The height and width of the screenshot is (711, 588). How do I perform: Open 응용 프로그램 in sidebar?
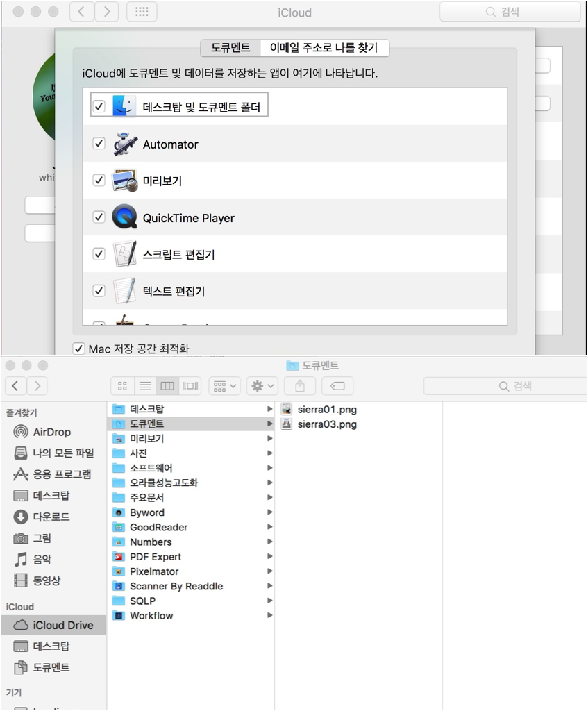(53, 474)
